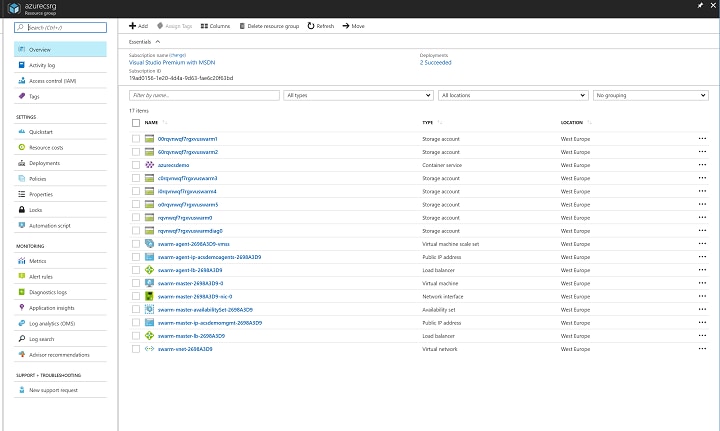Select the checkbox for swarm-agent-2698A3D9-vmss
Viewport: 720px width, 431px height.
pos(136,244)
